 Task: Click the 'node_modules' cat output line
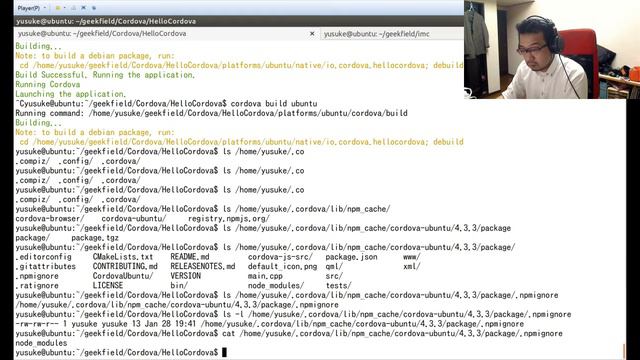(41, 343)
